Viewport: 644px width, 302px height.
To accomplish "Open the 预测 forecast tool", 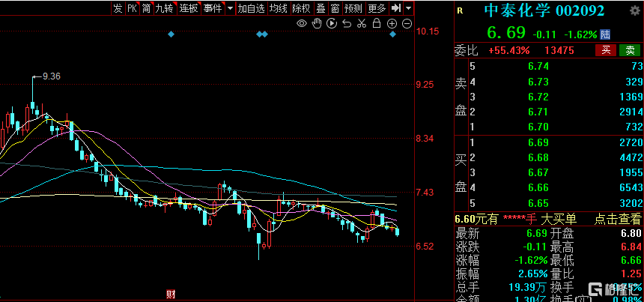I will [353, 7].
